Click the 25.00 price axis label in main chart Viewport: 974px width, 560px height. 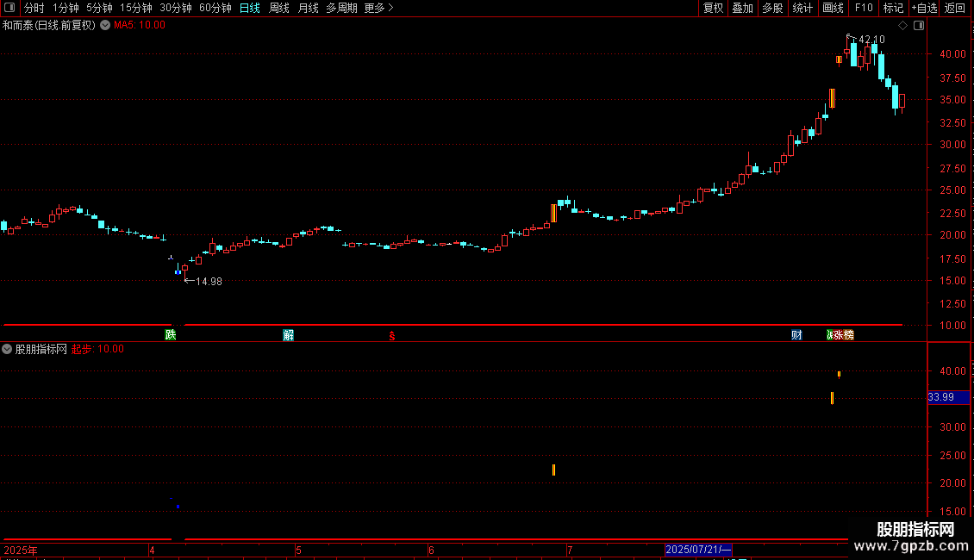tap(952, 190)
